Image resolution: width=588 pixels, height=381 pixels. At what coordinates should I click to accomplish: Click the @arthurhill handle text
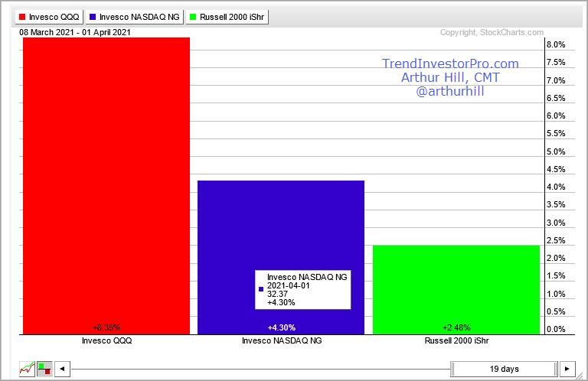pyautogui.click(x=450, y=92)
